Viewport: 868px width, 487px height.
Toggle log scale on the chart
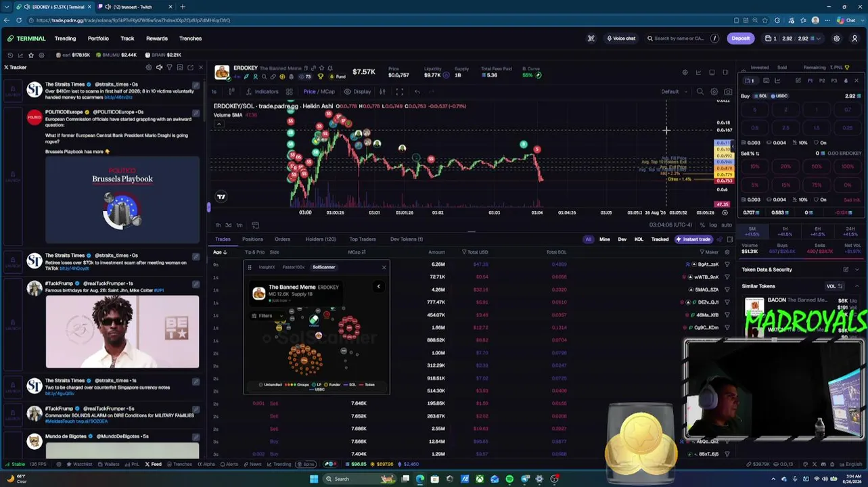tap(713, 225)
